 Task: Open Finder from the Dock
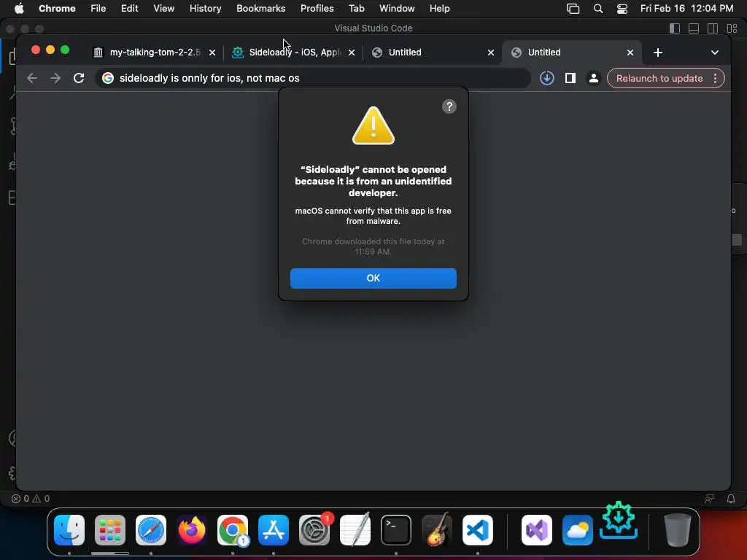click(69, 530)
